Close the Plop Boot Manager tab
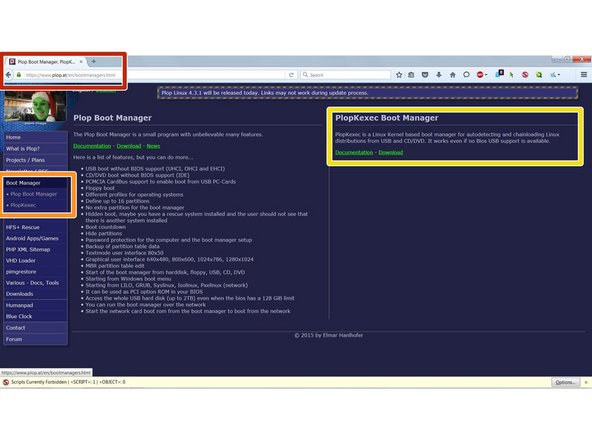 pyautogui.click(x=81, y=62)
